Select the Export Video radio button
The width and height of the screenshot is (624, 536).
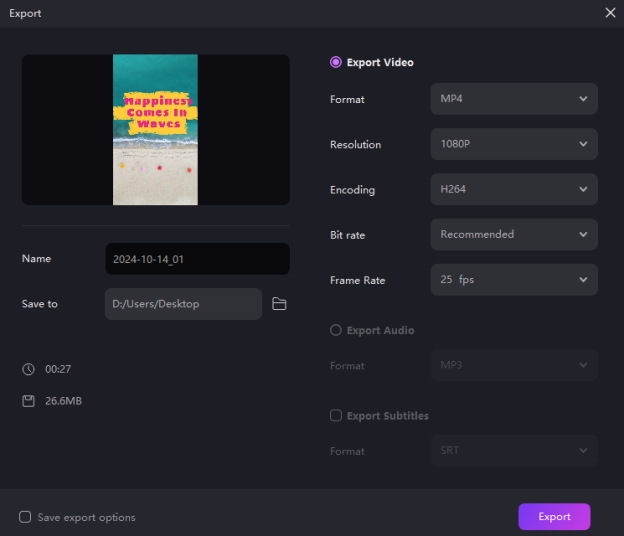336,62
